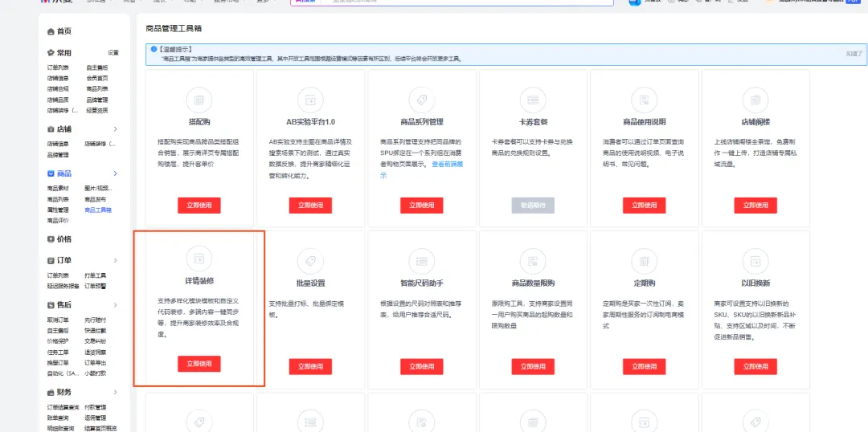This screenshot has width=868, height=432.
Task: Open 属性管理 in the sidebar
Action: [58, 210]
